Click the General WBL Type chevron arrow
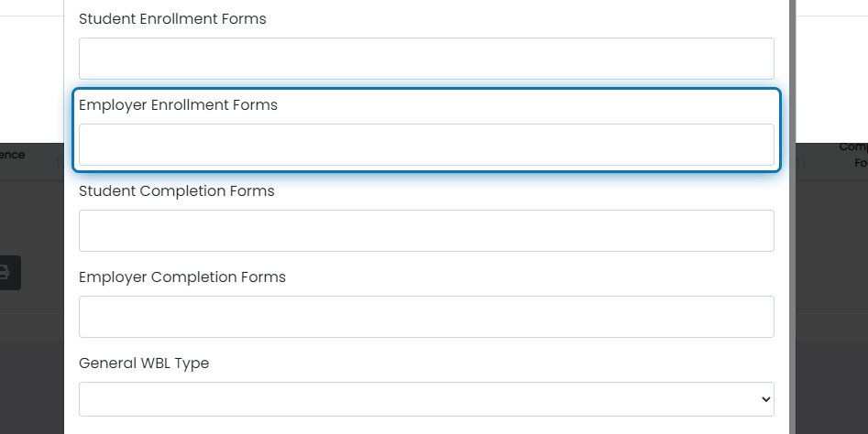Image resolution: width=868 pixels, height=434 pixels. point(766,399)
